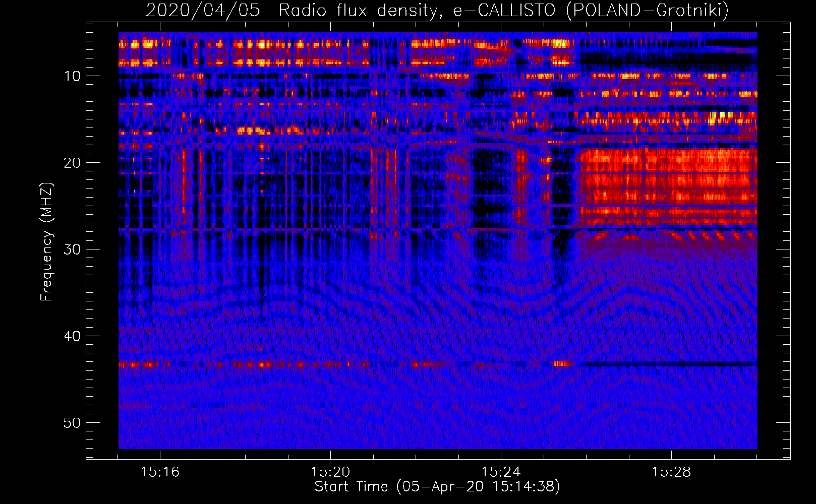Click the '15:16' time tick label

coord(160,472)
